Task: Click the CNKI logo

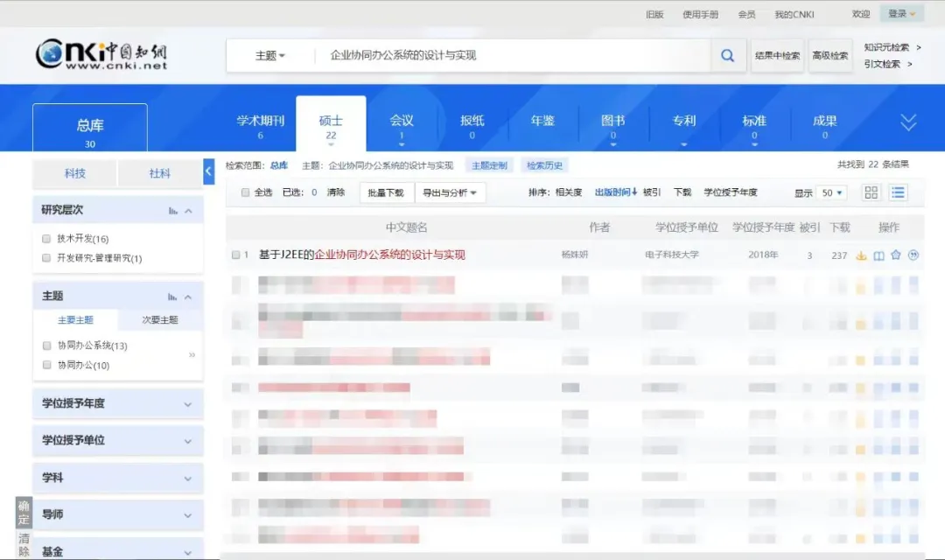Action: (101, 55)
